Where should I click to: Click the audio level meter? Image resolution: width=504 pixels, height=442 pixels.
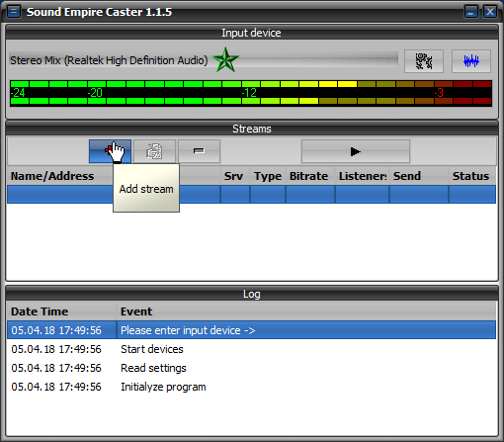coord(251,93)
